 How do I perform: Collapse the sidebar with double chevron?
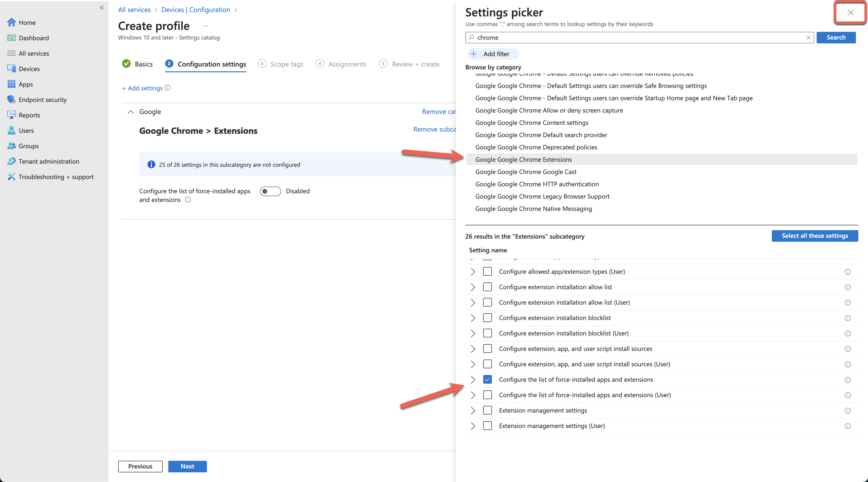point(102,8)
